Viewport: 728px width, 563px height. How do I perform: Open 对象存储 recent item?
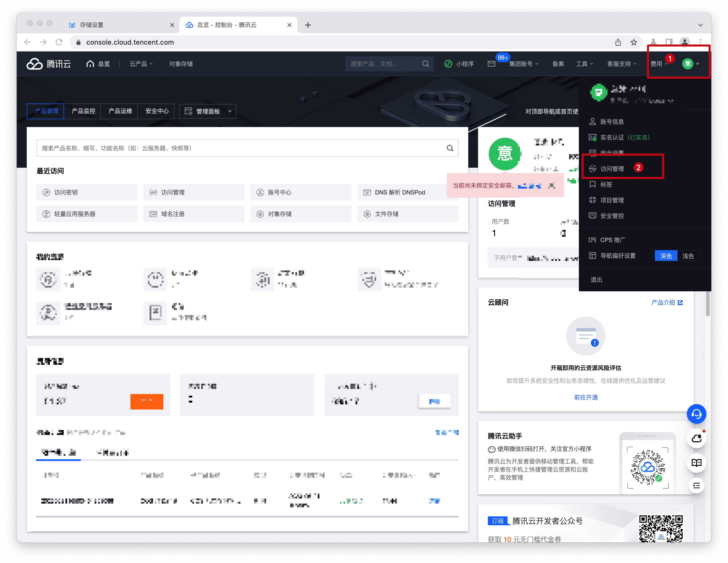pyautogui.click(x=301, y=214)
